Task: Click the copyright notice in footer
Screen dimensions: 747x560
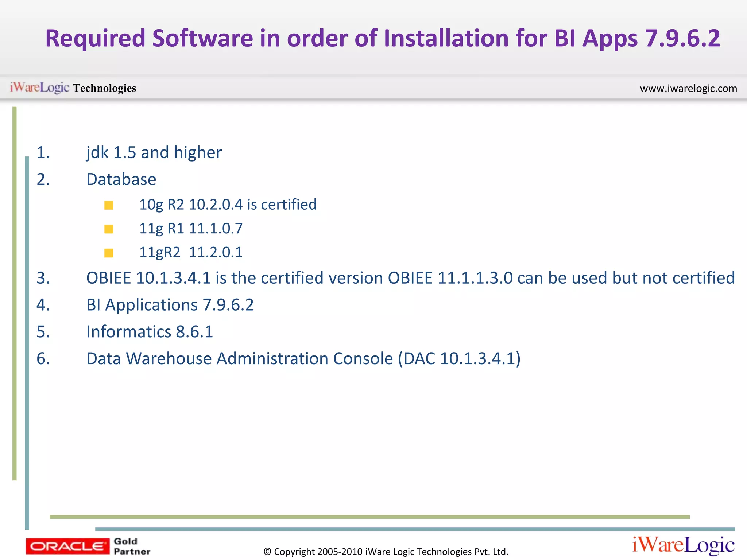Action: pos(386,552)
